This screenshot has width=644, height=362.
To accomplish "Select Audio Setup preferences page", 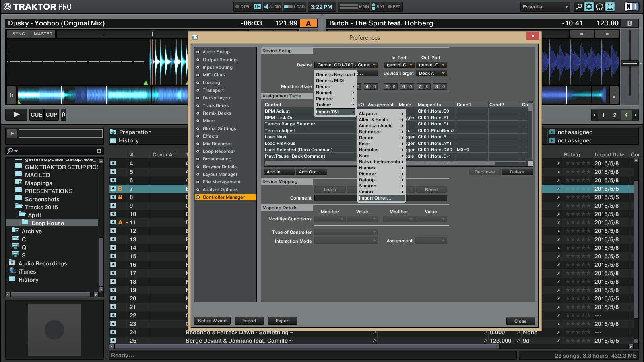I will point(216,52).
